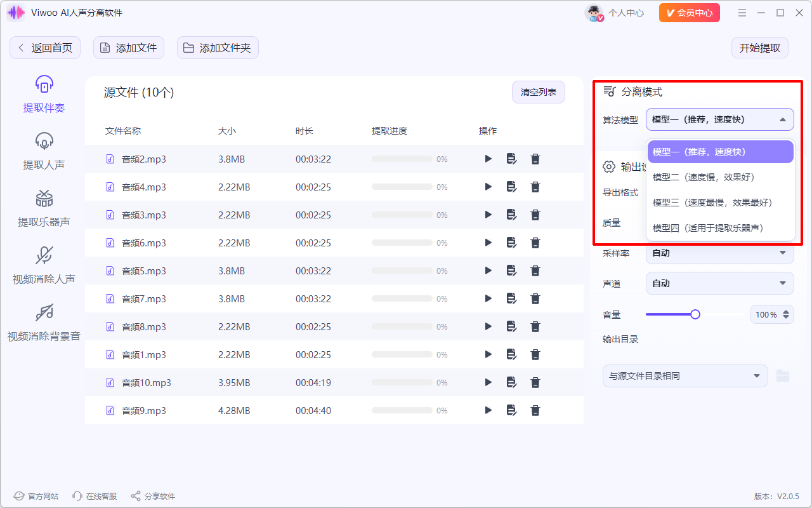Collapse the 算法模型 dropdown
Screen dimensions: 812x508
pos(720,119)
